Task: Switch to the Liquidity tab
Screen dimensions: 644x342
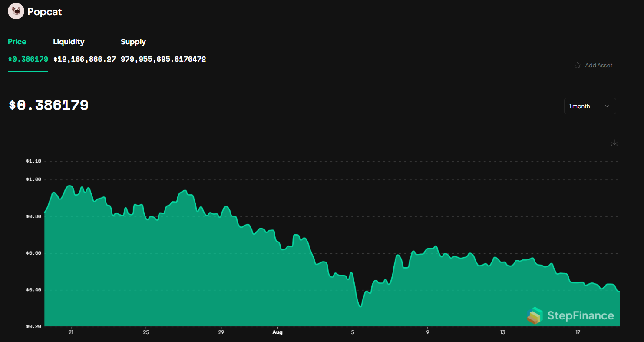Action: 69,42
